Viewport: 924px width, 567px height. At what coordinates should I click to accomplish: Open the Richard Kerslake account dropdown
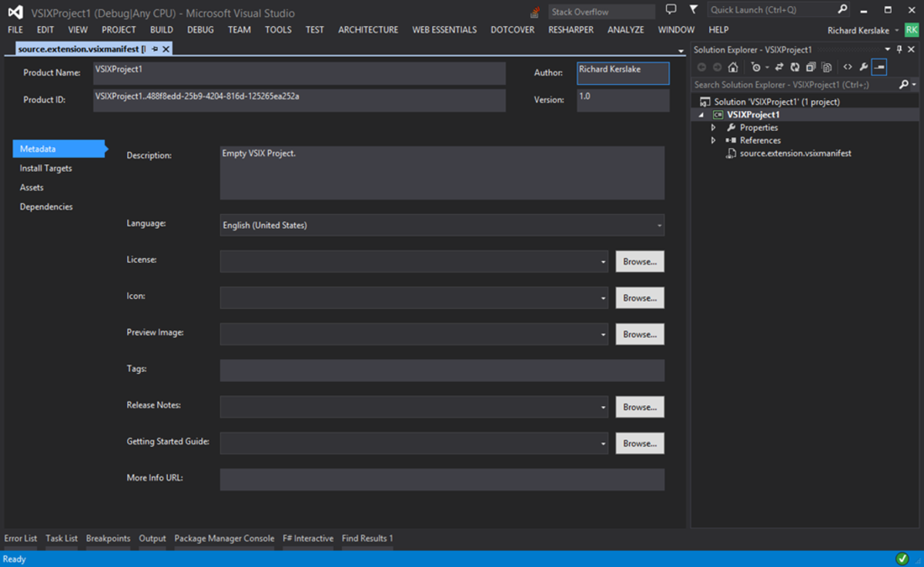coord(896,31)
